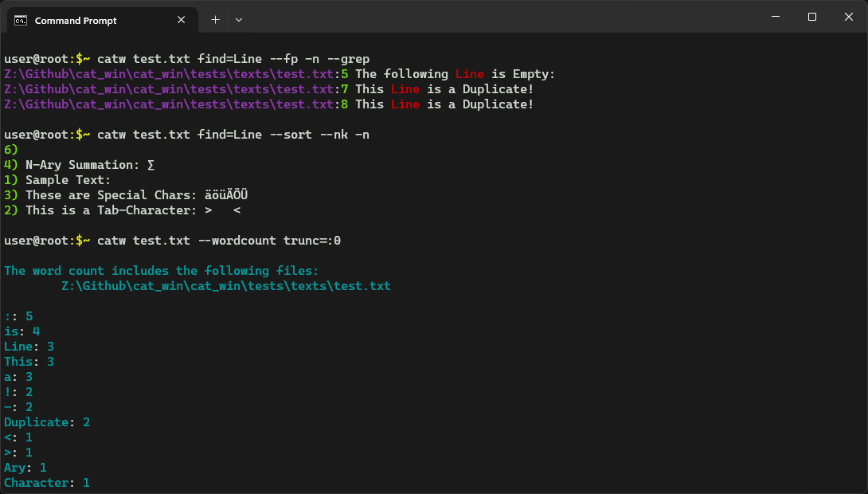Click 'The word count includes the following files:'

161,271
